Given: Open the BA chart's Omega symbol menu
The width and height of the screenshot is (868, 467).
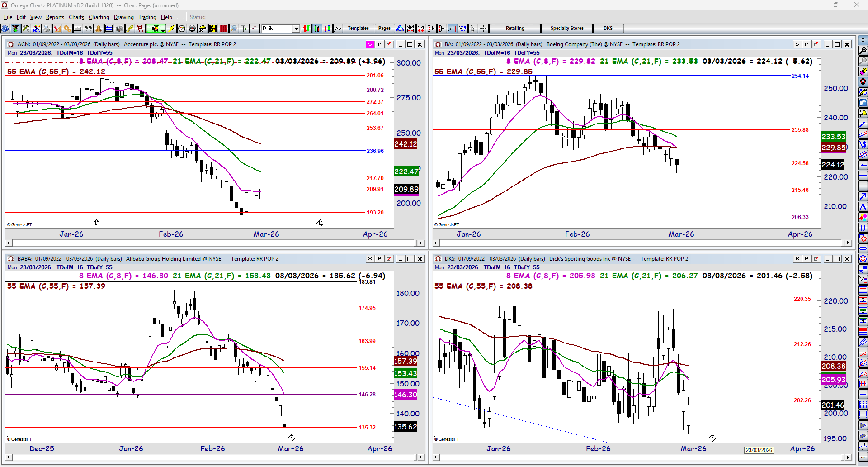Looking at the screenshot, I should pos(438,44).
